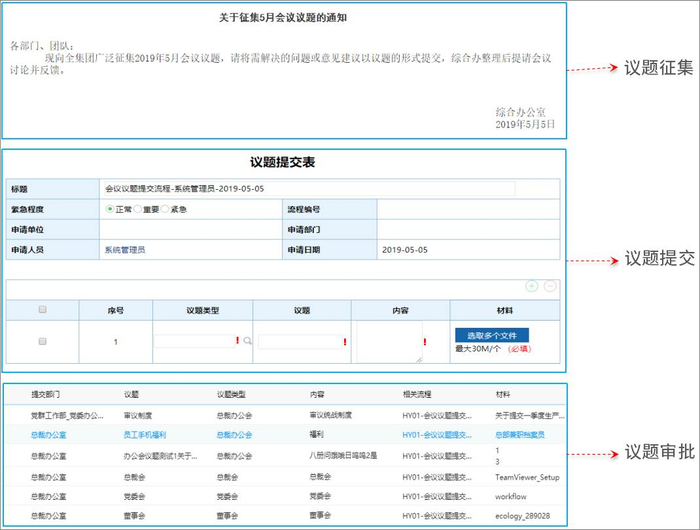
Task: Check the checkbox for row 1
Action: tap(42, 341)
